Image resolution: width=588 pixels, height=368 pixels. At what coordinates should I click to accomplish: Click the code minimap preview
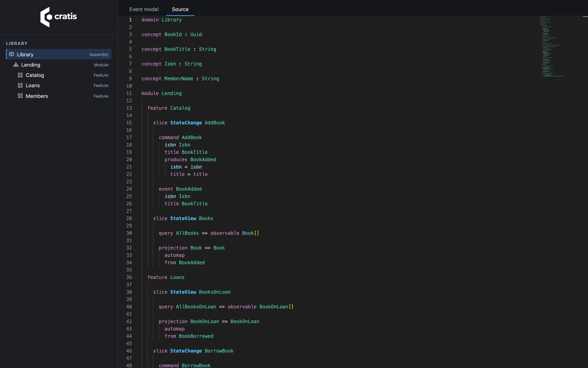552,46
